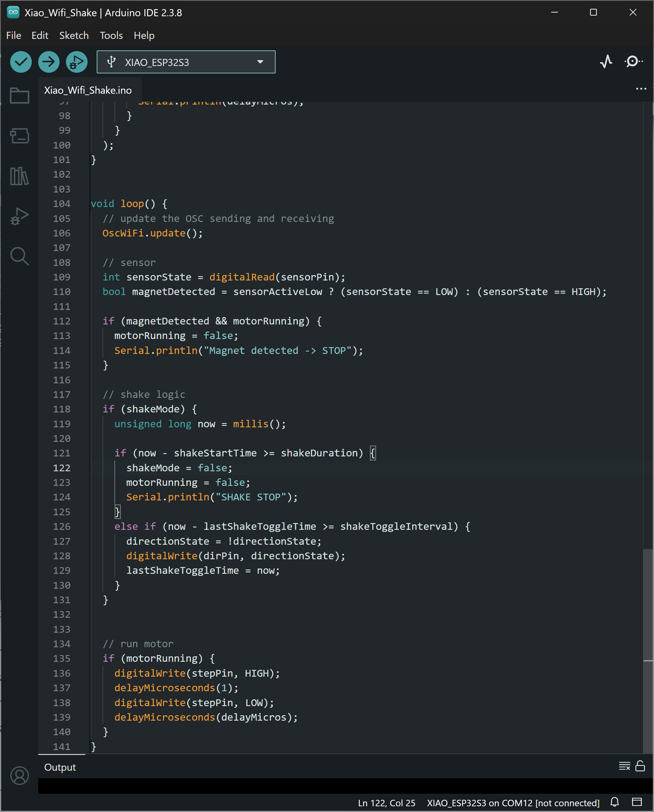Open the Boards Manager sidebar panel
The width and height of the screenshot is (654, 812).
[x=20, y=136]
